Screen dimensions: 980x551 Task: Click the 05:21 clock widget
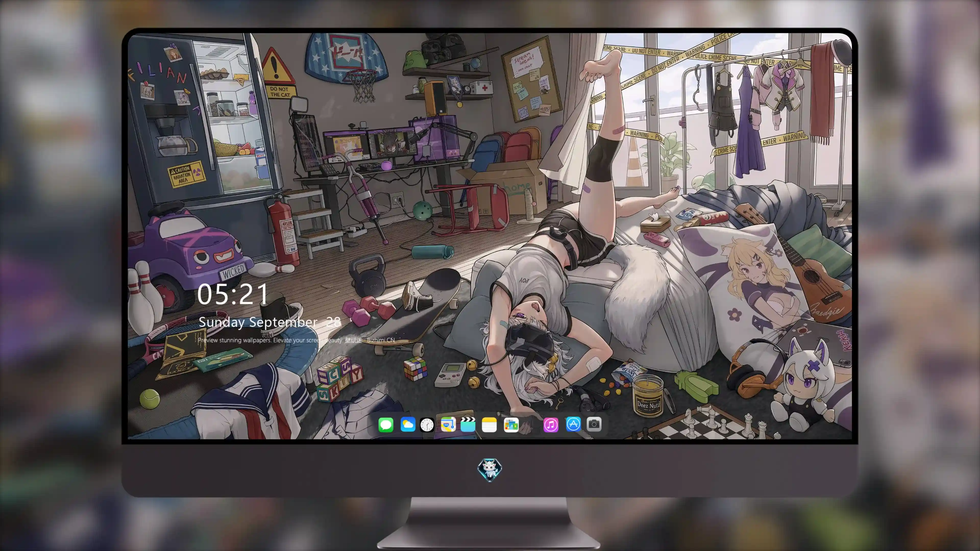click(x=233, y=294)
